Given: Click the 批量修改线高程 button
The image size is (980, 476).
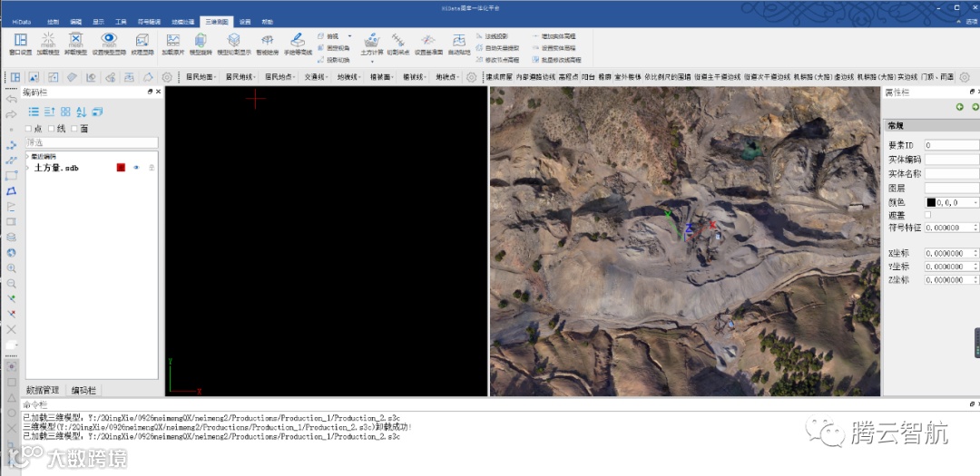Looking at the screenshot, I should [x=556, y=60].
